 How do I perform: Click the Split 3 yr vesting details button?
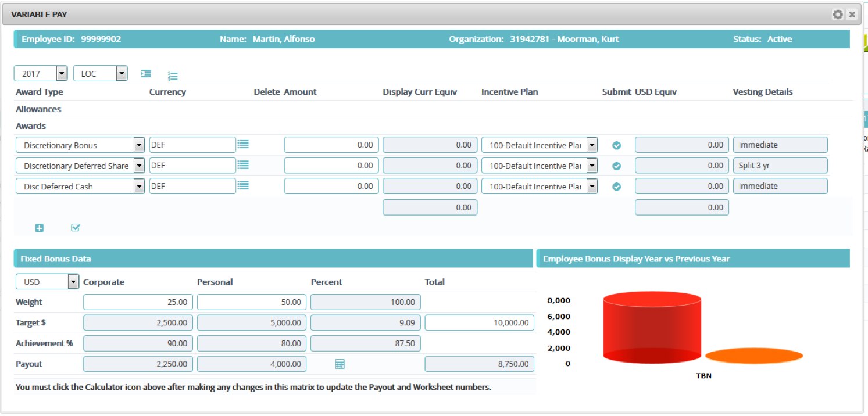(x=780, y=165)
